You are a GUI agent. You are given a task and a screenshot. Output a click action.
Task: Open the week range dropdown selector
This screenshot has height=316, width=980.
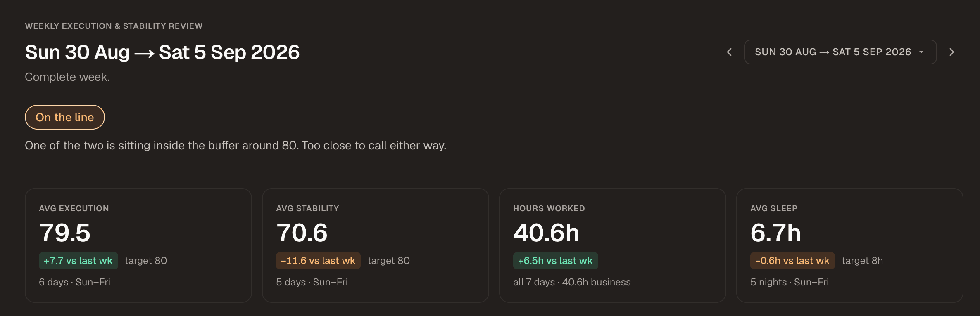click(840, 52)
